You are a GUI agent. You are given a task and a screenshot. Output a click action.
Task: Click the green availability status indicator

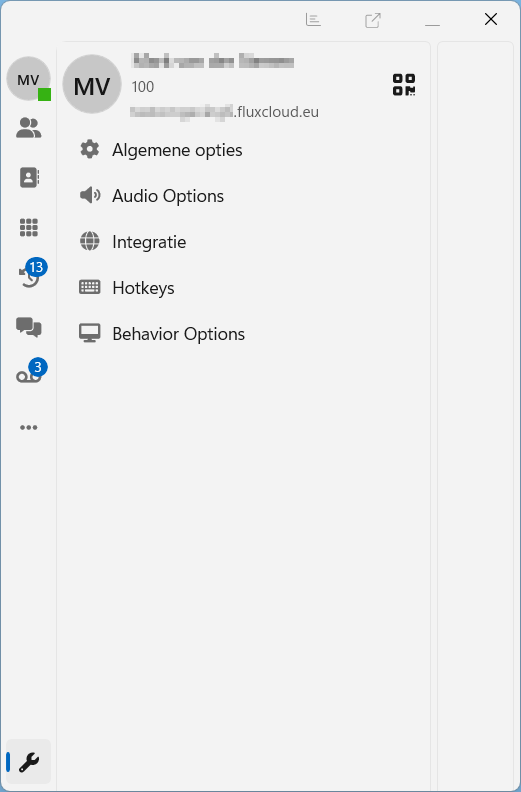[44, 94]
